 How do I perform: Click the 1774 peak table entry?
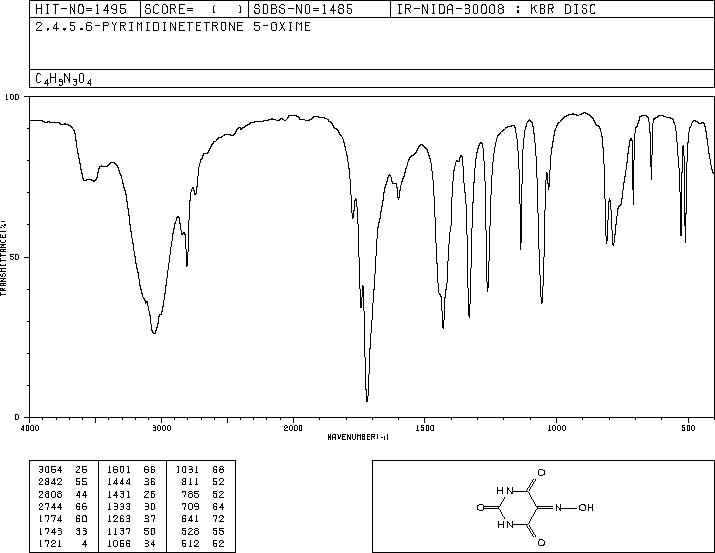50,519
